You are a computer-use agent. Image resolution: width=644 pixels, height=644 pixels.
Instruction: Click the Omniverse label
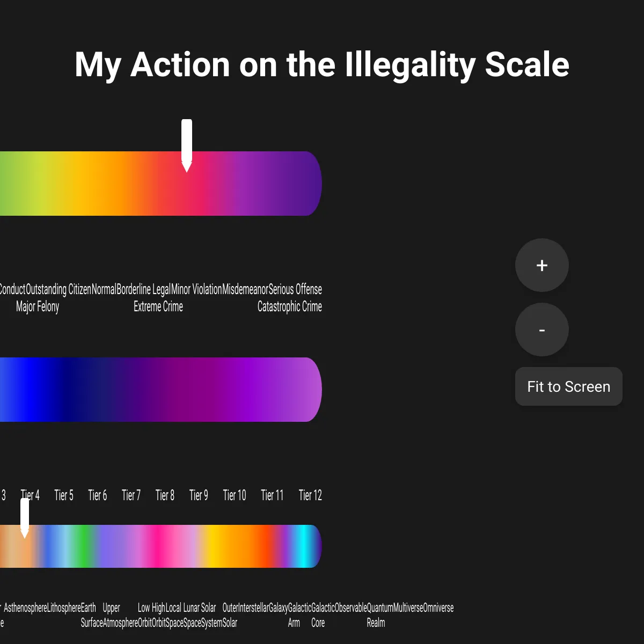point(438,608)
